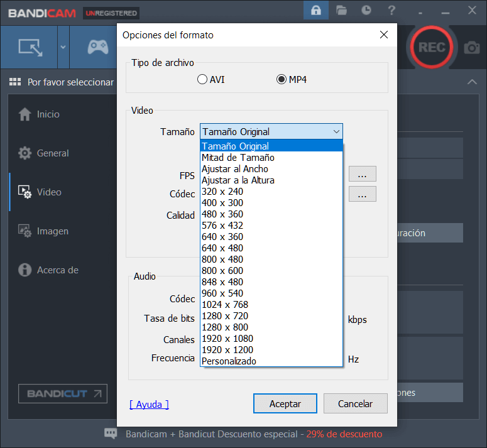Image resolution: width=487 pixels, height=448 pixels.
Task: Select the 1280 x 800 size
Action: [x=271, y=327]
